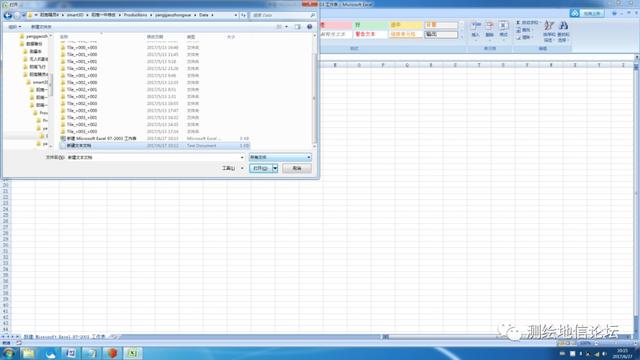Screen dimensions: 640x360
Task: Apply the red Warning Text cell style
Action: [370, 34]
